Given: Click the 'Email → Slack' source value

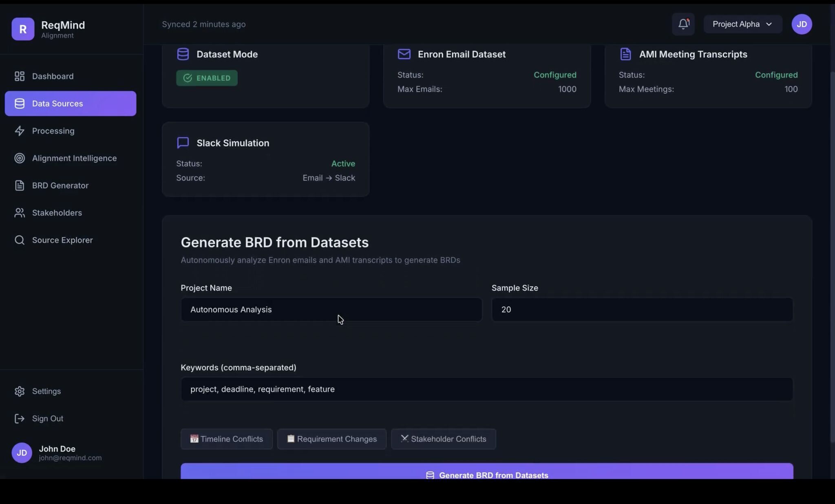Looking at the screenshot, I should click(329, 178).
